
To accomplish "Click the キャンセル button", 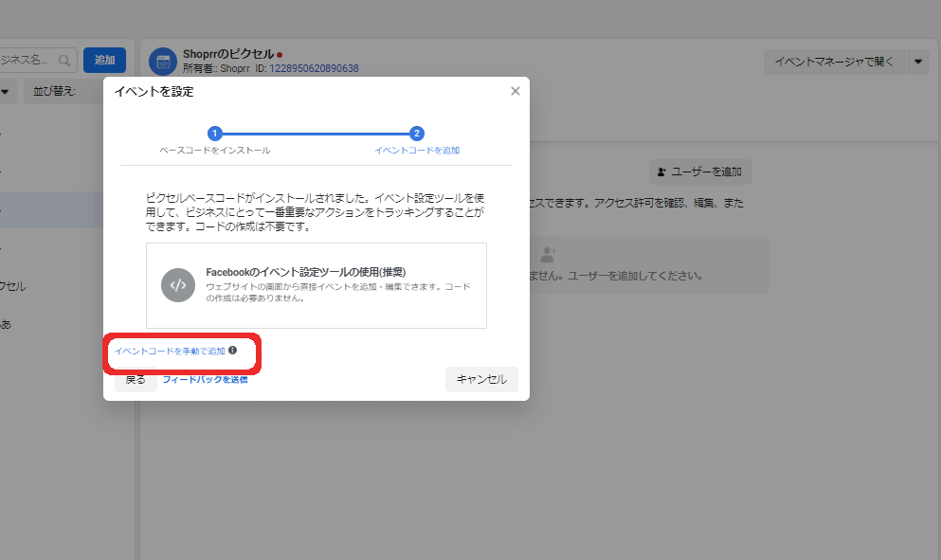I will [481, 379].
